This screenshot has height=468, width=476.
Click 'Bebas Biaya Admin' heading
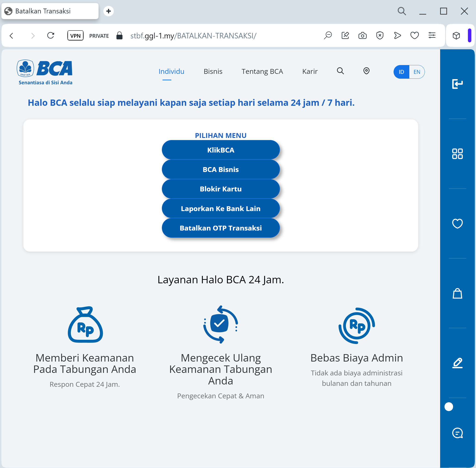point(357,358)
